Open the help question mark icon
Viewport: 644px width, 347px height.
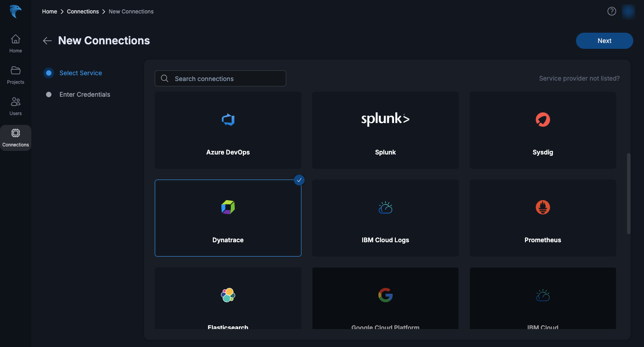tap(611, 11)
